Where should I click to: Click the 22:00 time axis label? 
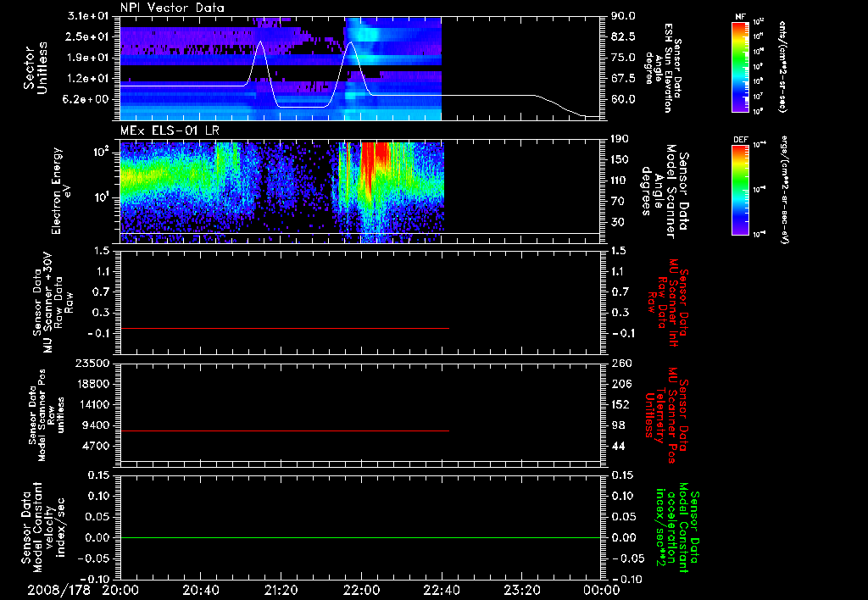pos(361,590)
